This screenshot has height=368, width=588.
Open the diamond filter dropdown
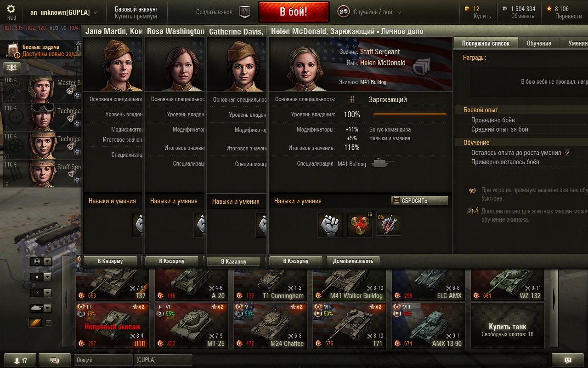pos(41,277)
